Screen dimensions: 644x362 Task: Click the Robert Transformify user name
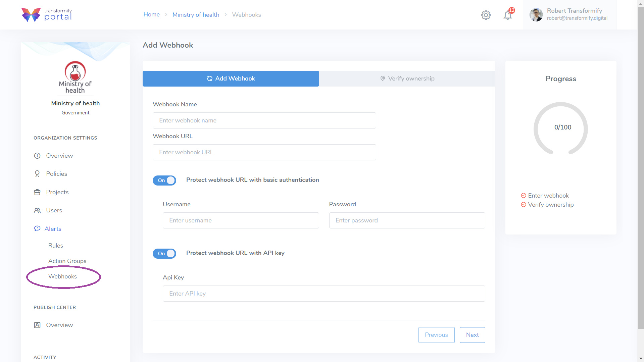574,11
